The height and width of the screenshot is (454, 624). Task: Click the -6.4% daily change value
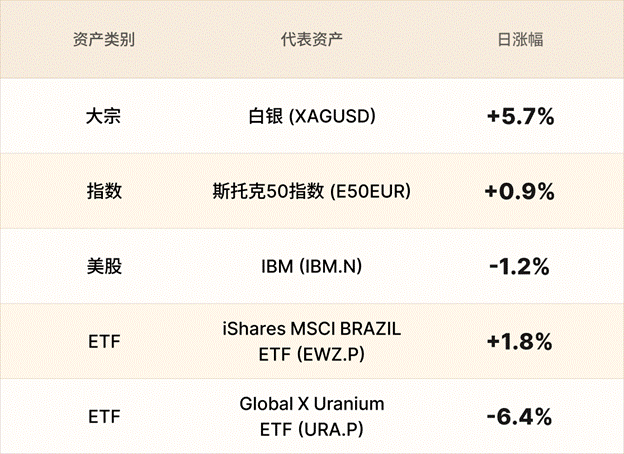pyautogui.click(x=520, y=417)
